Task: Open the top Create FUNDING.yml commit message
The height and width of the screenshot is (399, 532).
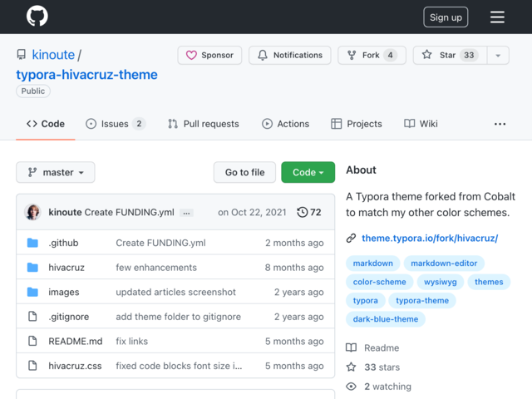Action: (x=130, y=213)
